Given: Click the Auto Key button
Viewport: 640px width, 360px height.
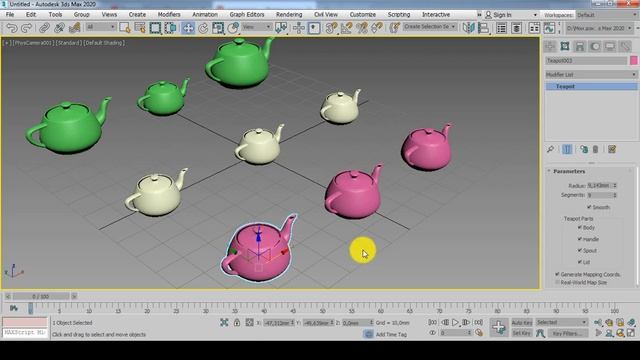Looking at the screenshot, I should (x=522, y=322).
